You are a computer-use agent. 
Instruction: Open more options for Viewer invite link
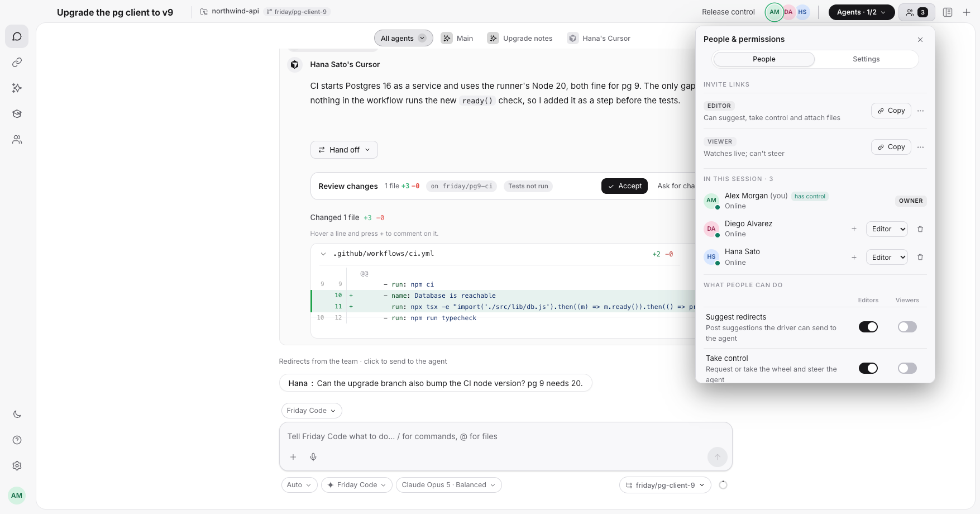point(920,147)
